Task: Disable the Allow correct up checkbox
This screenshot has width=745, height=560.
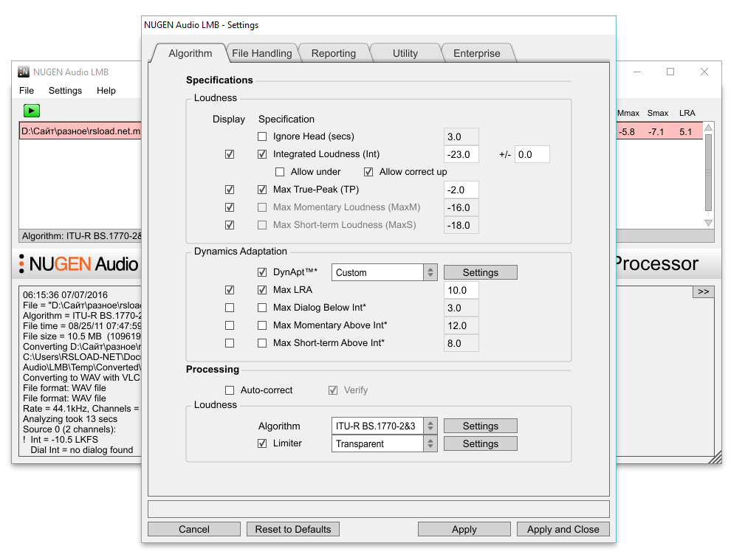Action: pos(368,171)
